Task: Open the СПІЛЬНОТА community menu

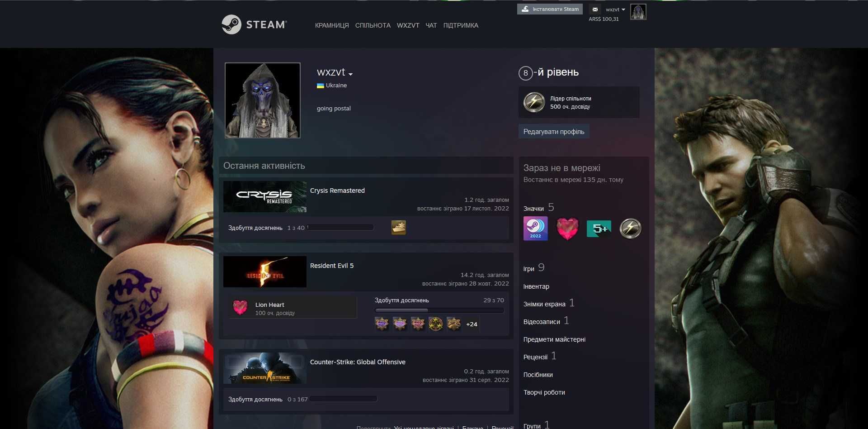Action: click(373, 25)
